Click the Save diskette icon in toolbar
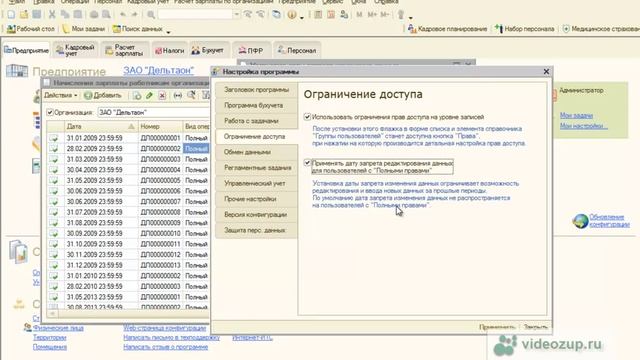 click(37, 15)
